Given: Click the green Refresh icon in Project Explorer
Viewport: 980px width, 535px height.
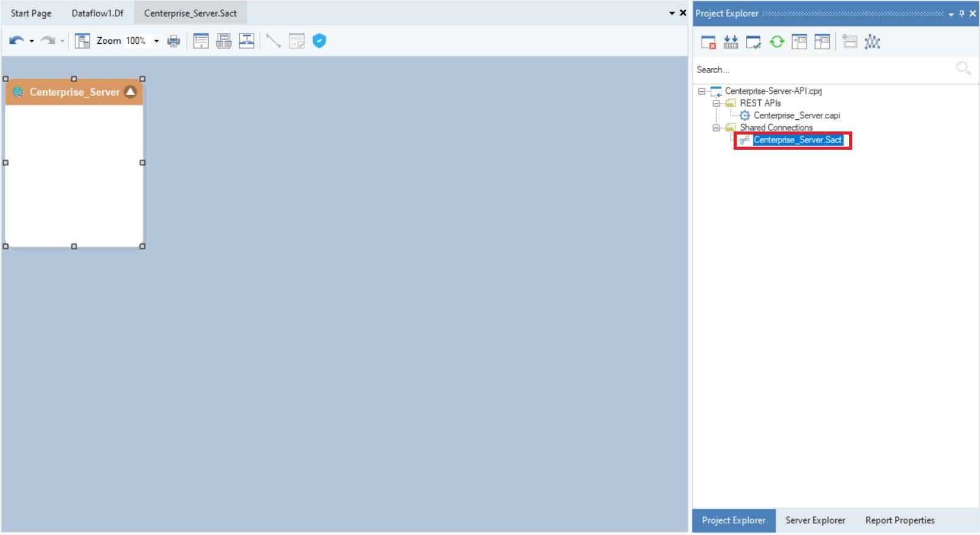Looking at the screenshot, I should click(777, 42).
